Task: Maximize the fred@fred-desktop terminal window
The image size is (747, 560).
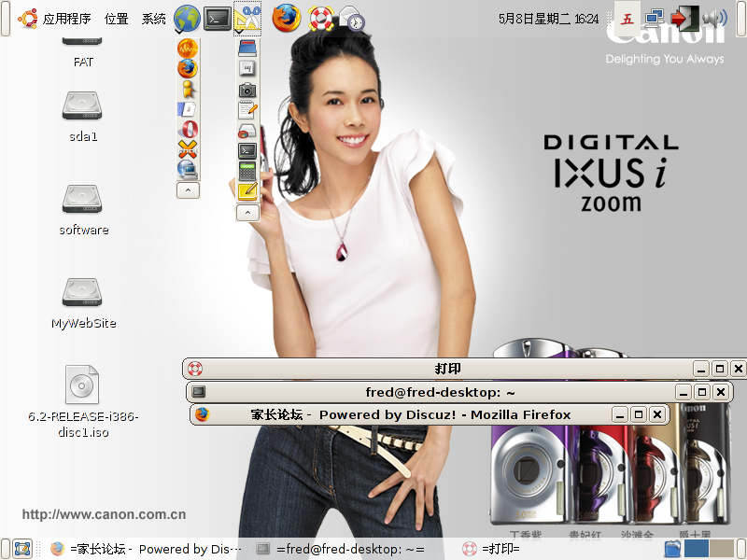Action: [x=702, y=392]
